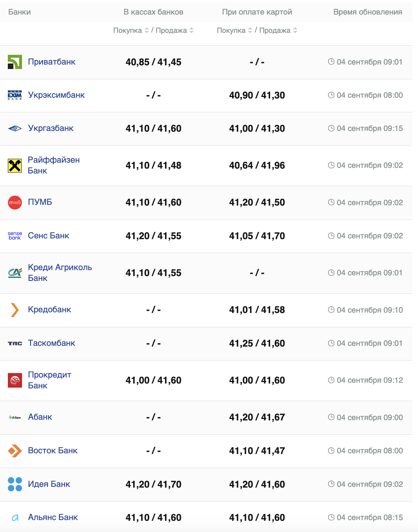Sort by card payment Покупка rate
The image size is (418, 532).
coord(250,31)
